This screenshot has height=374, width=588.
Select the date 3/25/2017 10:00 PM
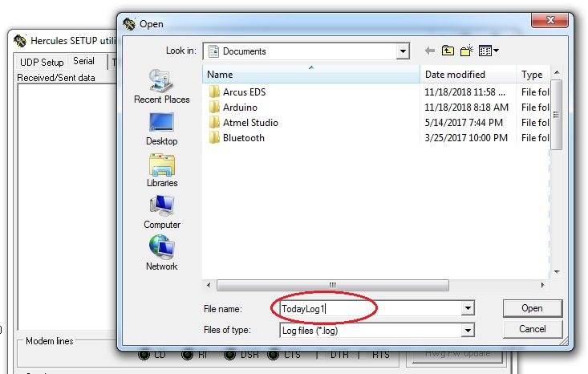click(x=466, y=138)
